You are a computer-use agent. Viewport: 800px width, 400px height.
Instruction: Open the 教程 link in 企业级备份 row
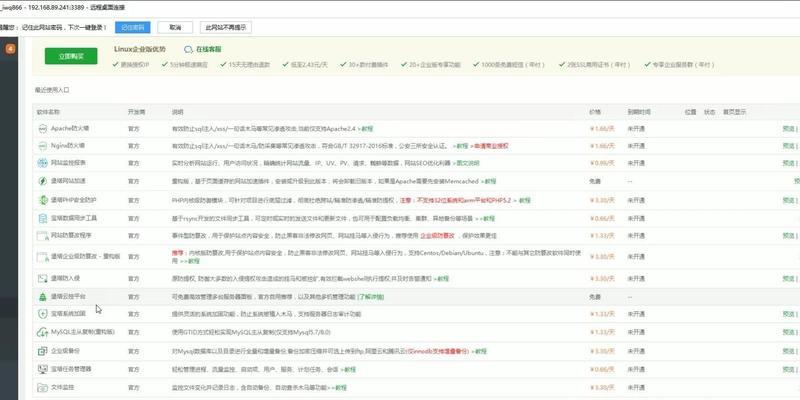pyautogui.click(x=479, y=351)
